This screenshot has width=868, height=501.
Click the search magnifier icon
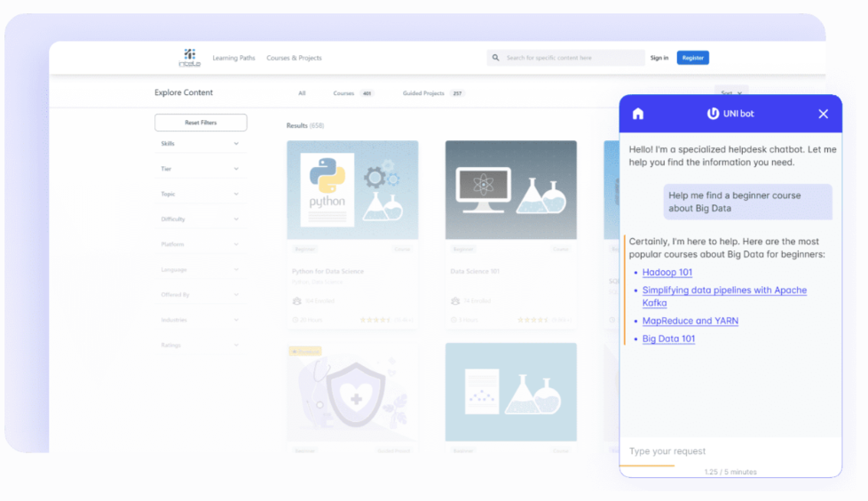click(x=496, y=58)
